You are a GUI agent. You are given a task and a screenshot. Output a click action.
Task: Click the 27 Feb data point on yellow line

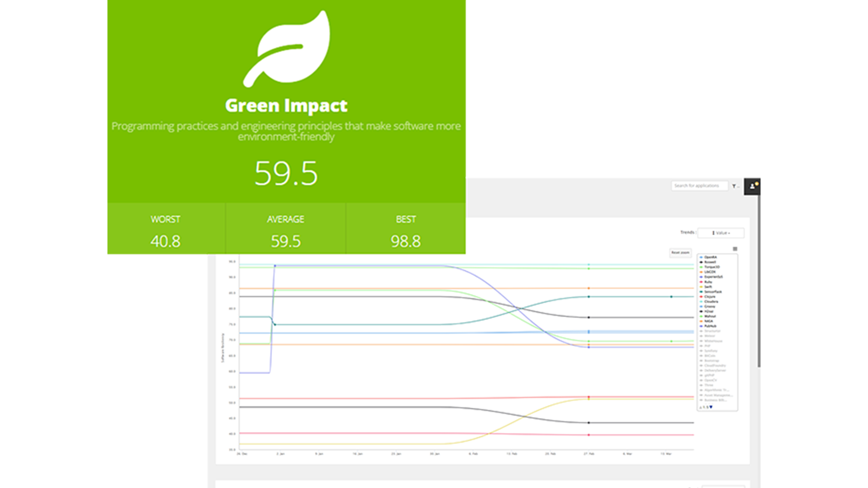point(589,399)
